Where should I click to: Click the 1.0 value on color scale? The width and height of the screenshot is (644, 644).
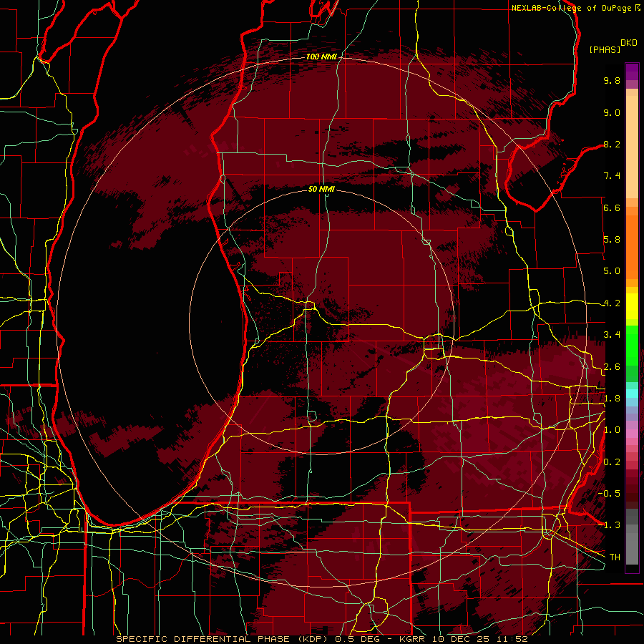(612, 430)
